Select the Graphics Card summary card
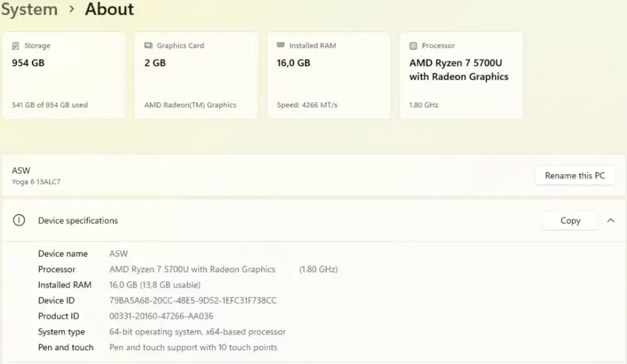Screen dimensions: 627x364 click(196, 75)
